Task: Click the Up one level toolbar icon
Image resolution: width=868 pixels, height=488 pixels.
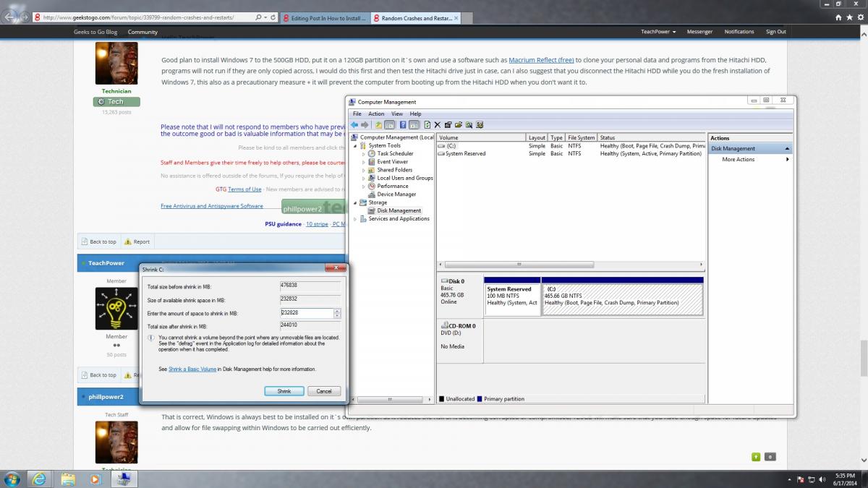Action: coord(379,125)
